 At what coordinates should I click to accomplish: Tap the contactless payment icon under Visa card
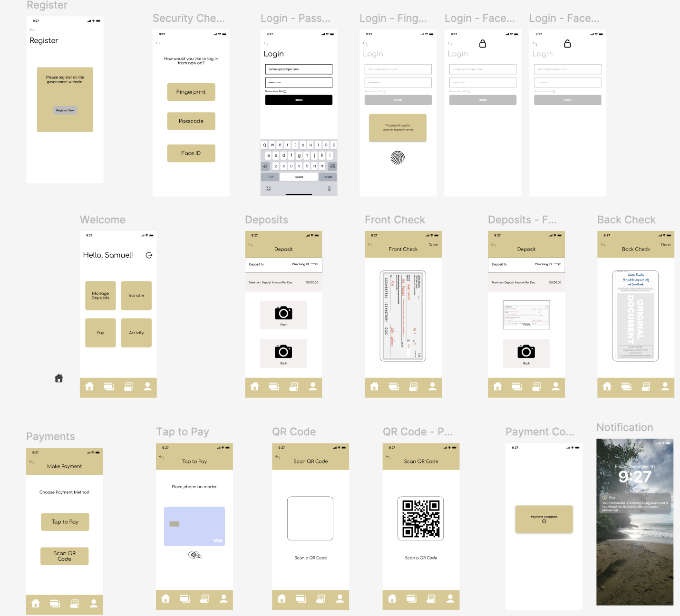(x=194, y=555)
